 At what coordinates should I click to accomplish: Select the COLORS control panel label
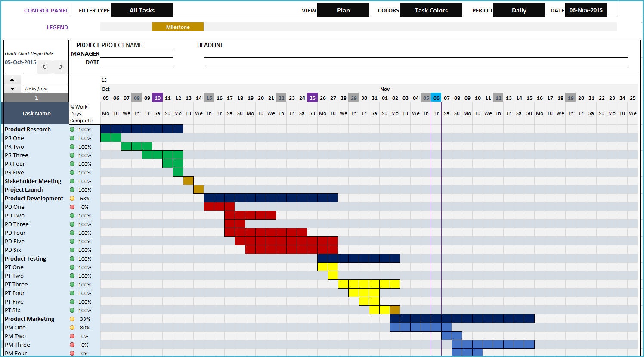click(x=389, y=10)
